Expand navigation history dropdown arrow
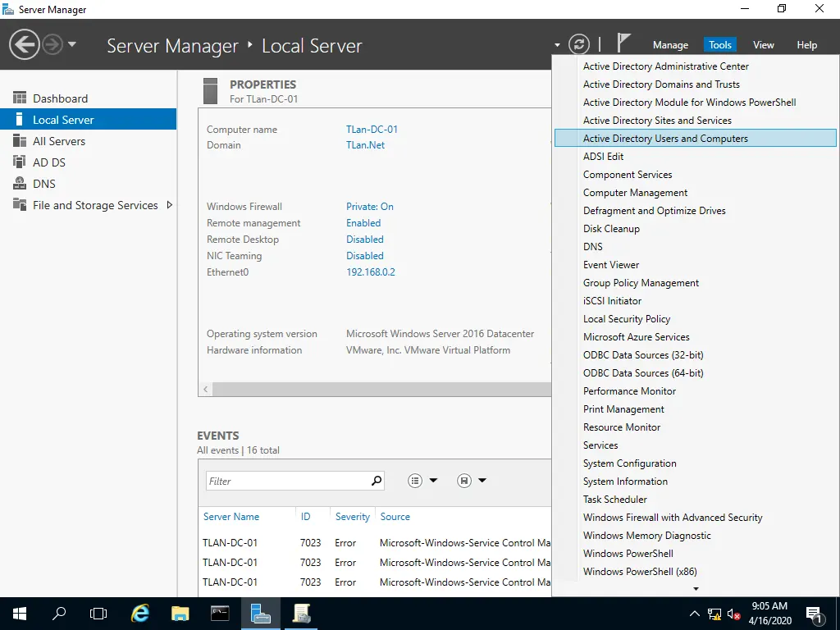This screenshot has width=840, height=630. click(x=72, y=44)
